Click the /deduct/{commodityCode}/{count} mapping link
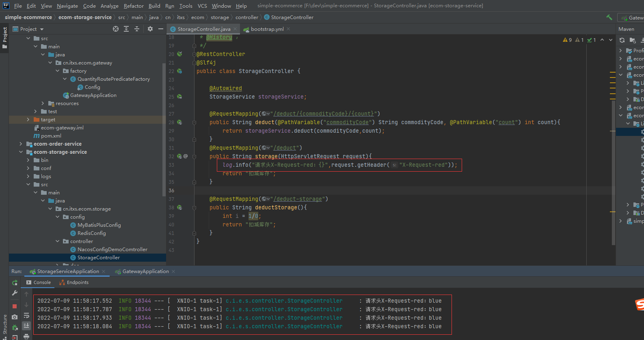Screen dimensions: 644x340 click(324, 114)
